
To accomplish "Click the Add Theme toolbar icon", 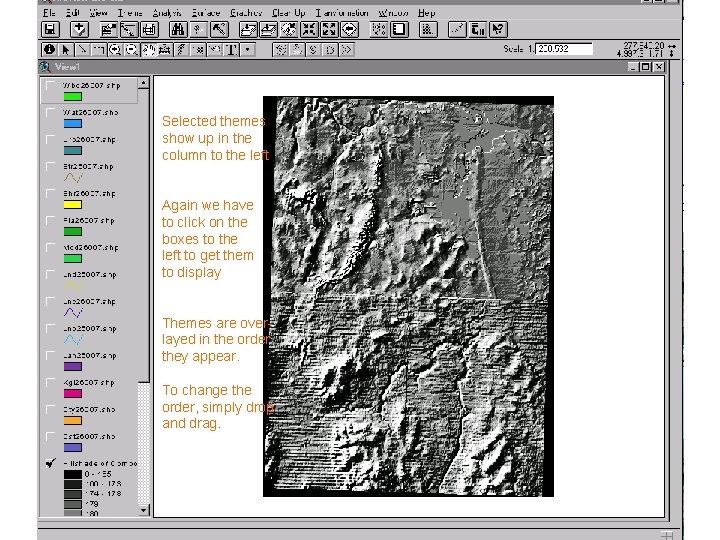I will [x=80, y=30].
